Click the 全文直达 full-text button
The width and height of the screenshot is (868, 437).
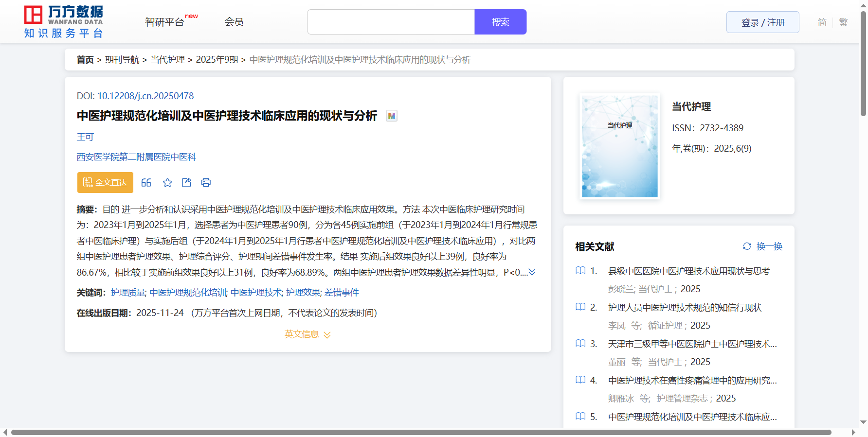pos(105,183)
